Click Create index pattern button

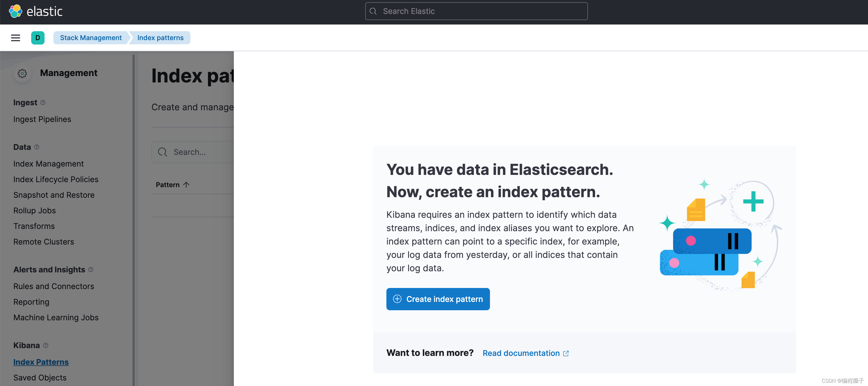point(438,299)
